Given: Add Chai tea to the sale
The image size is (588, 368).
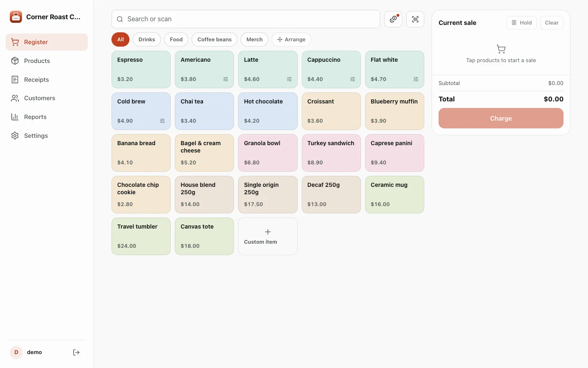Looking at the screenshot, I should [x=204, y=111].
